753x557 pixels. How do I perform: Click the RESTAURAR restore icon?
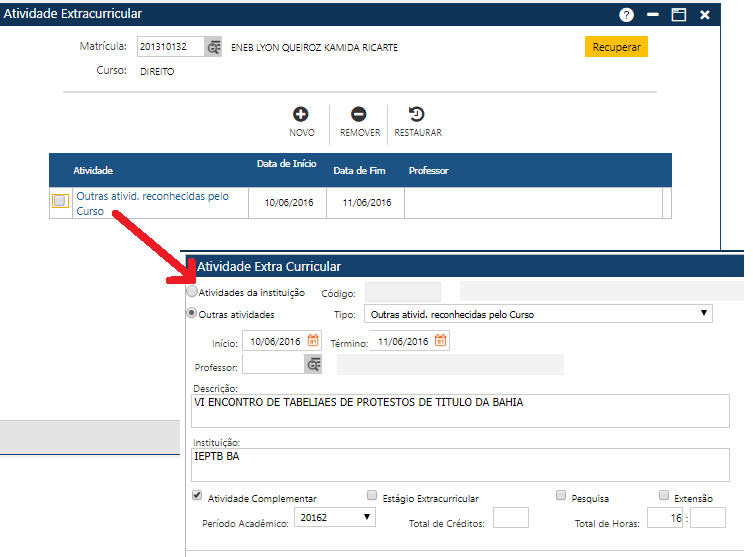417,114
